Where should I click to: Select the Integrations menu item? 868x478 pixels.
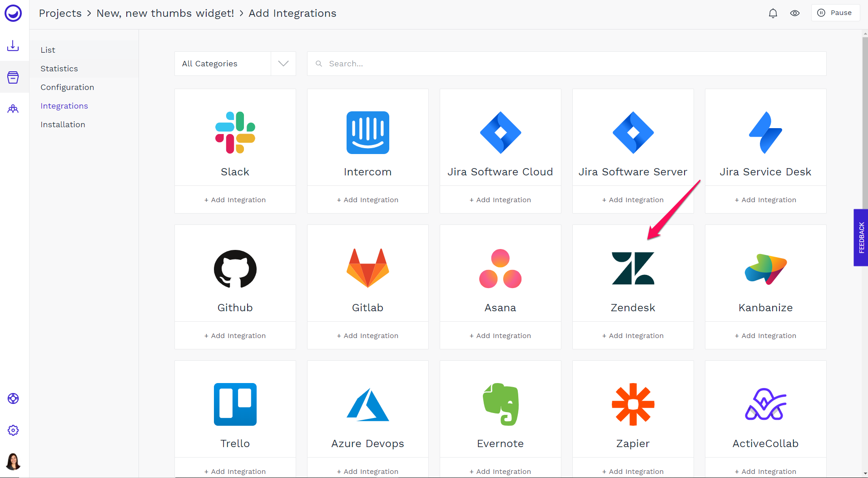pyautogui.click(x=84, y=106)
